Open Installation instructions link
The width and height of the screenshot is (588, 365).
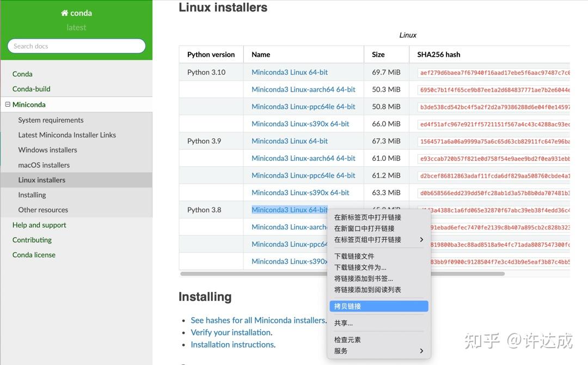pyautogui.click(x=232, y=345)
